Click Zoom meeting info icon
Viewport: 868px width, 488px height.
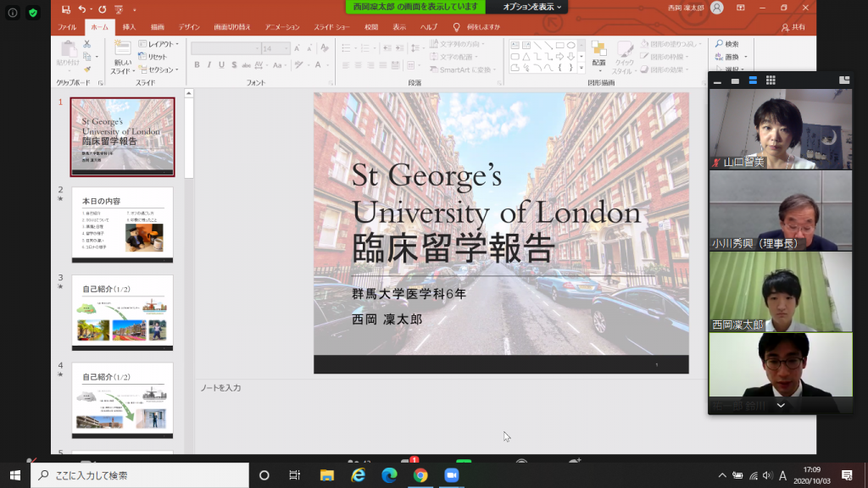click(13, 13)
